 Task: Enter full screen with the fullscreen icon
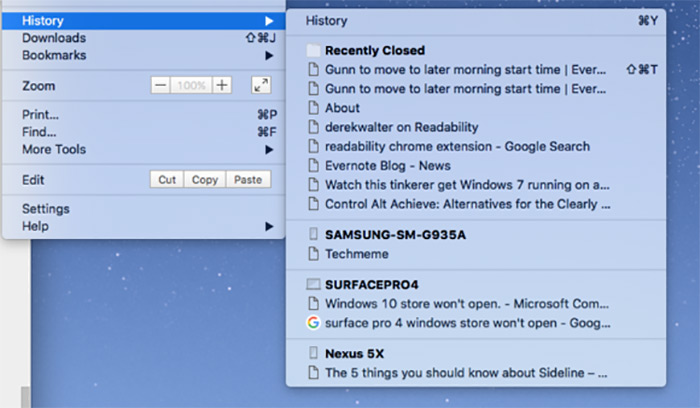[x=261, y=85]
